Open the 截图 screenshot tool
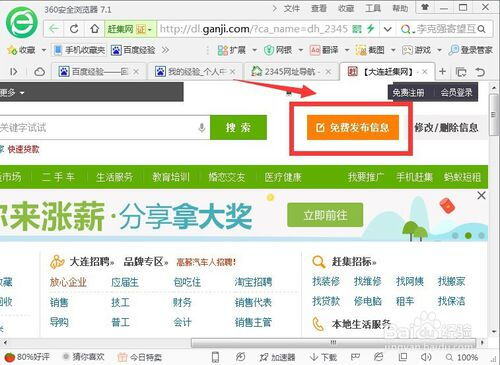This screenshot has height=365, width=500. tap(370, 50)
